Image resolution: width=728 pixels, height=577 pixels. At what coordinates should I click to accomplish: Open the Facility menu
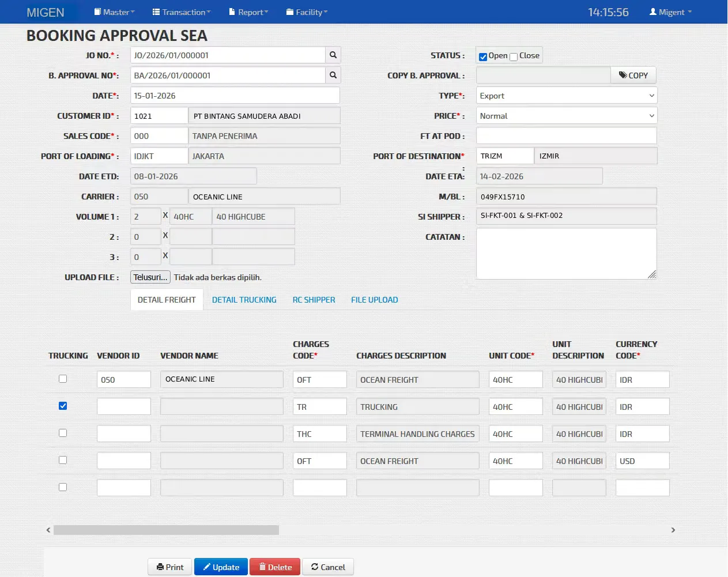point(307,12)
